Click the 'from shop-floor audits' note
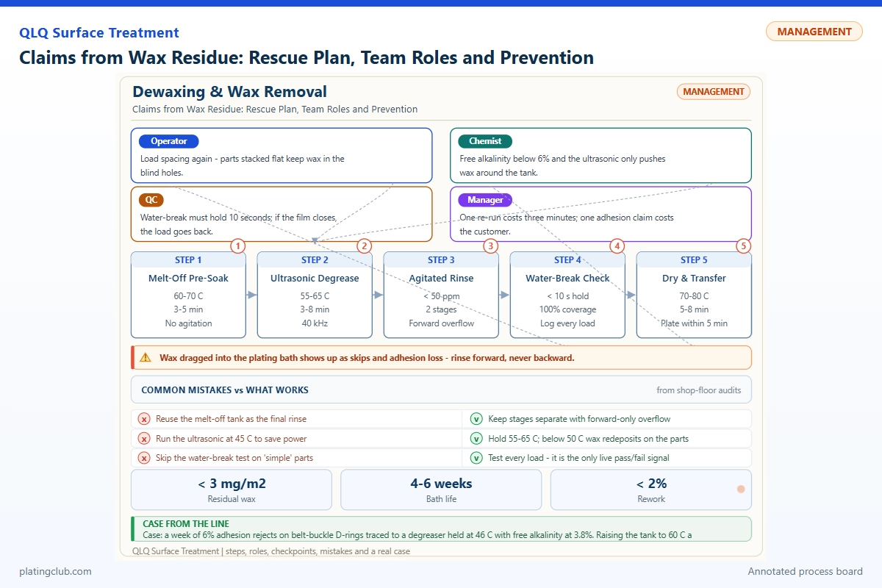882x588 pixels. coord(699,390)
